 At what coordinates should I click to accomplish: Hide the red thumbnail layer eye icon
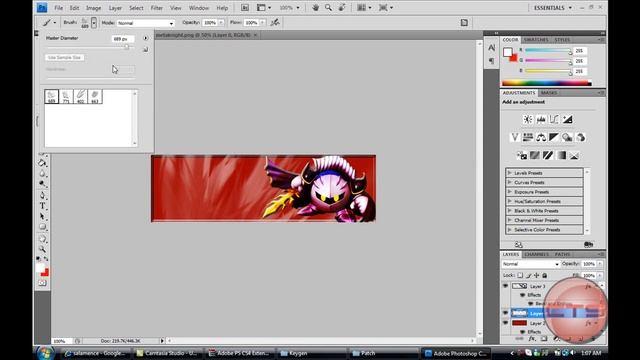point(505,323)
